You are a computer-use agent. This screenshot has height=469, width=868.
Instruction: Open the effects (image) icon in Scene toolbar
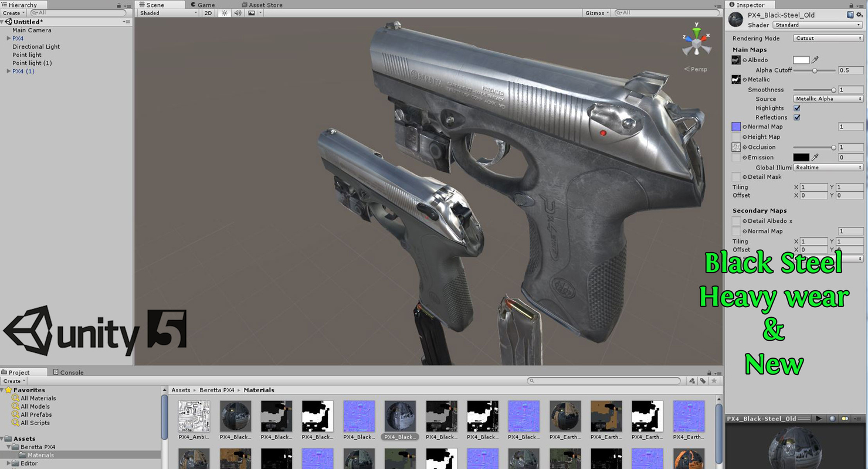coord(251,12)
